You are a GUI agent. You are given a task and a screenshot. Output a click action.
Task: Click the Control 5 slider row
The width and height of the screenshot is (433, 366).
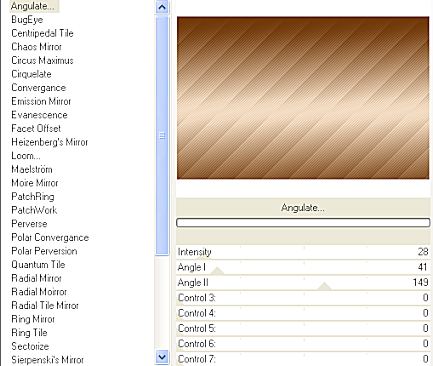(303, 328)
